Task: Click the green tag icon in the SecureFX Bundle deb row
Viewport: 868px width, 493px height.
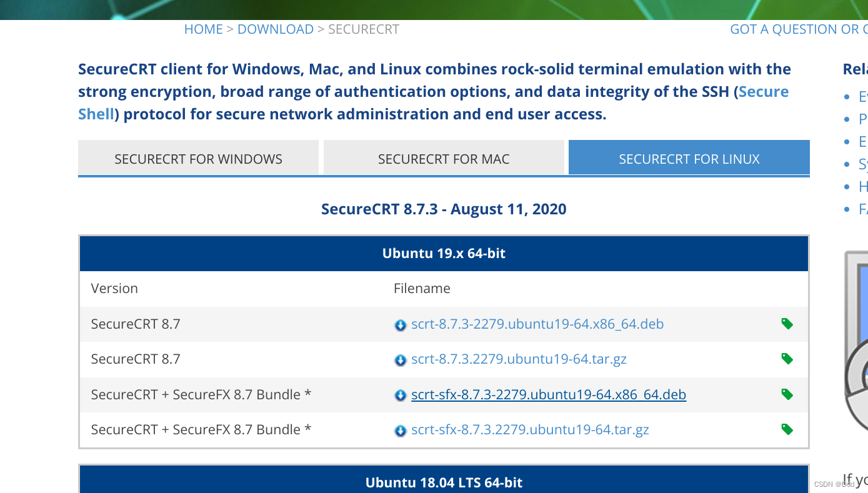Action: tap(787, 394)
